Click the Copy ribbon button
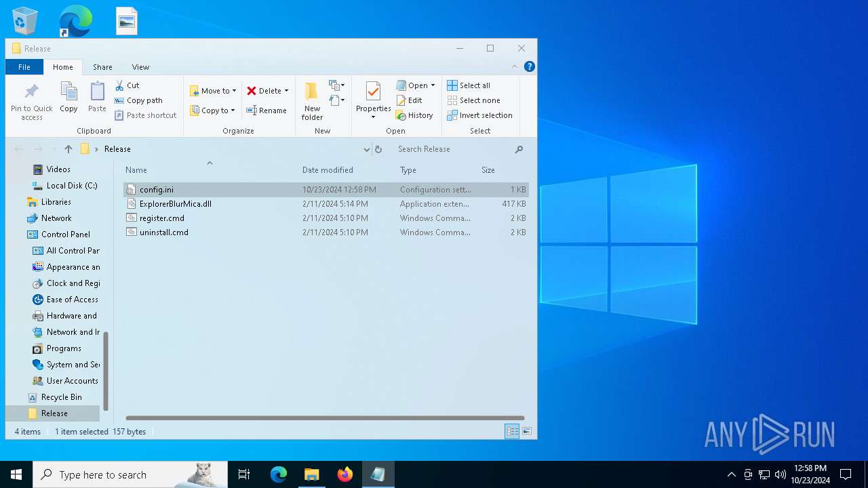The height and width of the screenshot is (488, 868). pos(68,97)
